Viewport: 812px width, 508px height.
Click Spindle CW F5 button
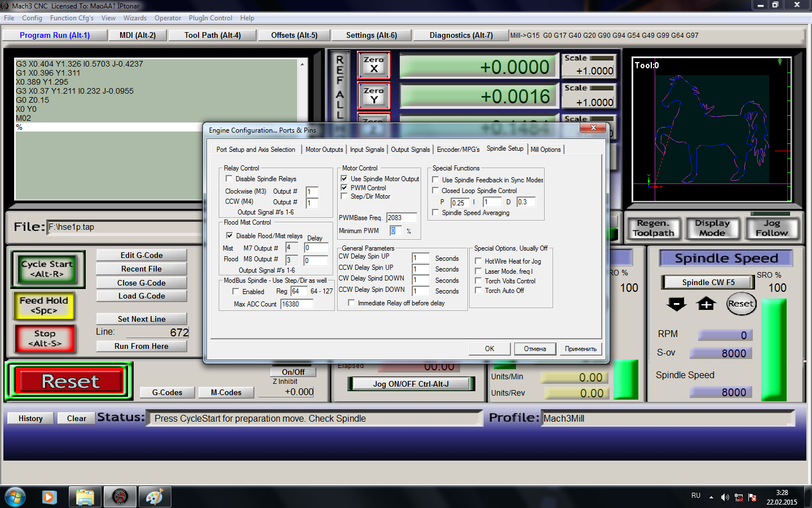pyautogui.click(x=708, y=282)
